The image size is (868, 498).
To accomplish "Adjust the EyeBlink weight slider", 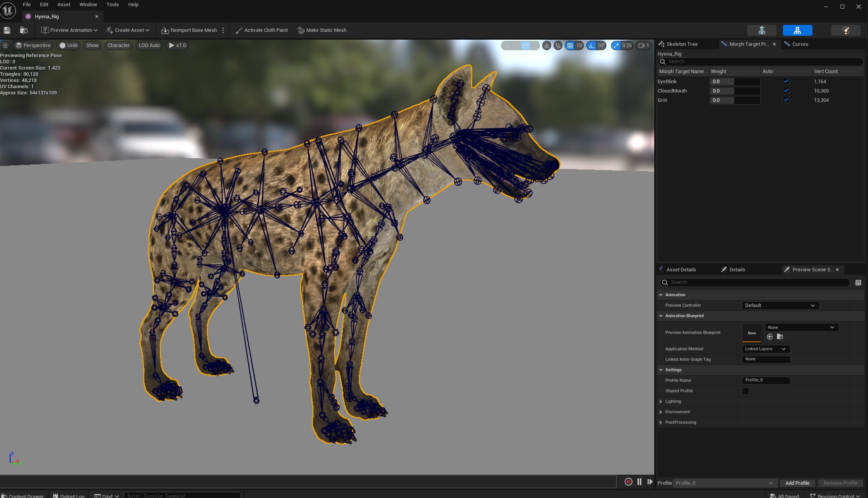I will coord(735,82).
